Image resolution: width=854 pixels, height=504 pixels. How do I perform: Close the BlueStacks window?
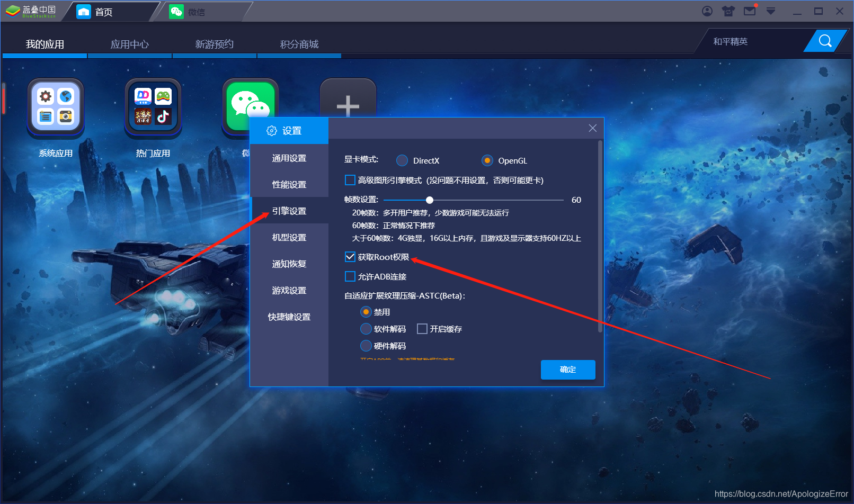click(x=840, y=11)
